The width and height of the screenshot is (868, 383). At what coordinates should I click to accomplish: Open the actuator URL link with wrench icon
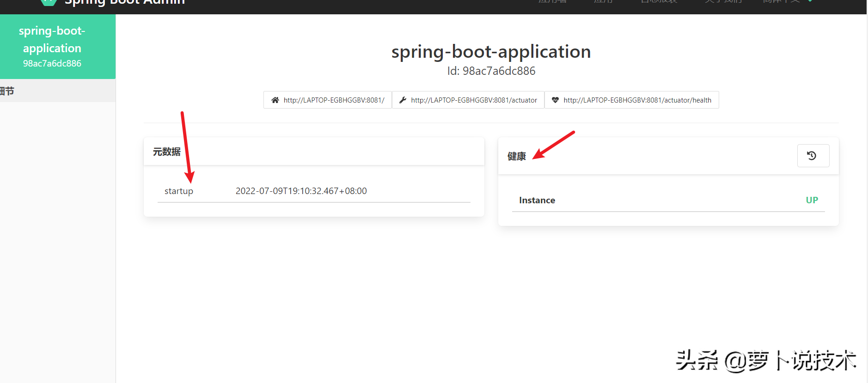(468, 100)
